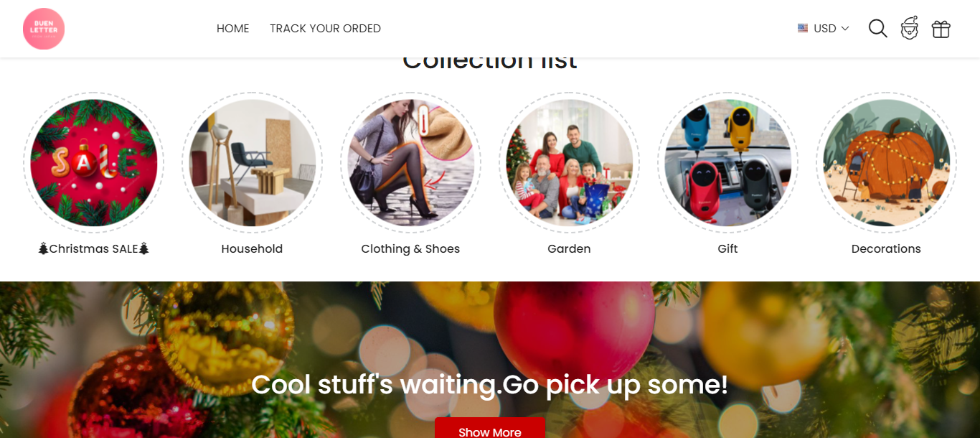Open the Garden family photo thumbnail
980x438 pixels.
[x=570, y=162]
